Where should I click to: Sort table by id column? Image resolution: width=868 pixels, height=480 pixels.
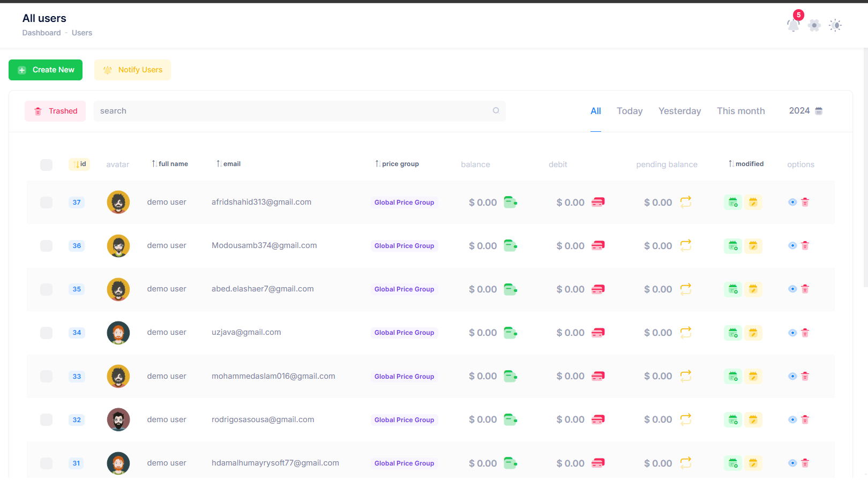tap(79, 164)
